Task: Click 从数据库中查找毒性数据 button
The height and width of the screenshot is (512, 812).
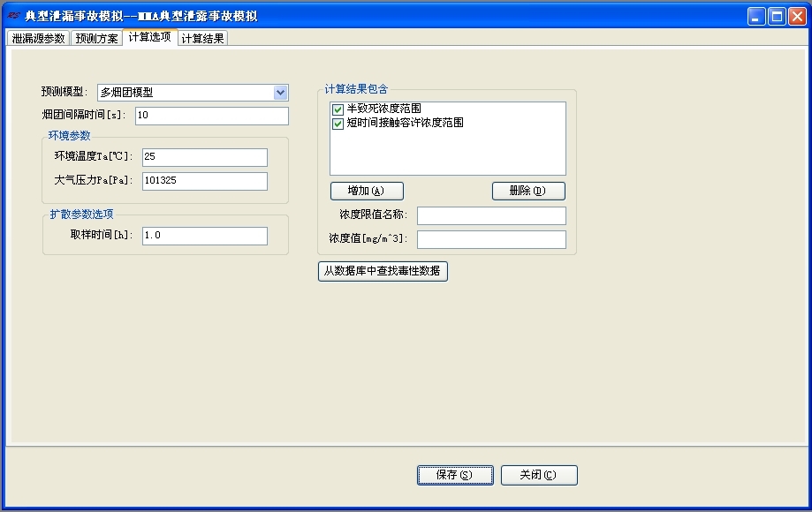Action: point(383,271)
